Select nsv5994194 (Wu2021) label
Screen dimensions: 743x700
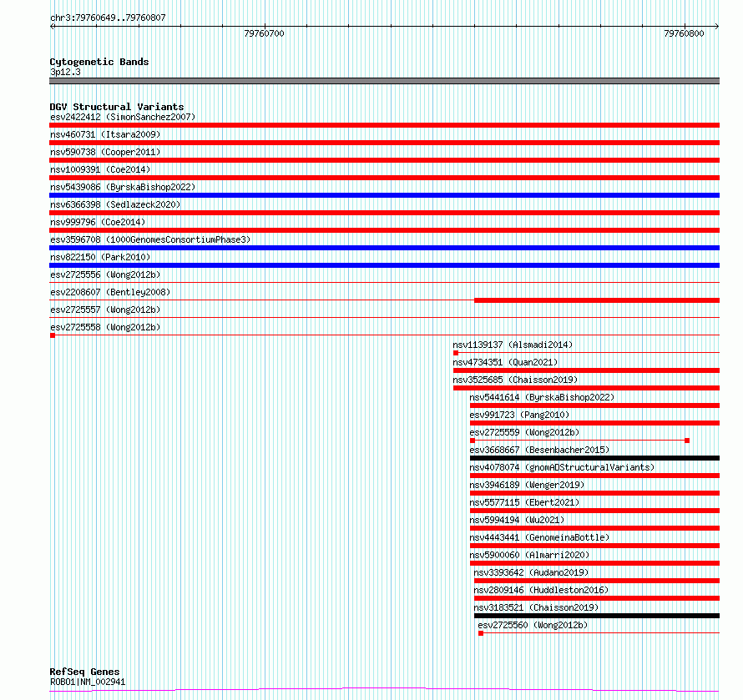pos(517,520)
